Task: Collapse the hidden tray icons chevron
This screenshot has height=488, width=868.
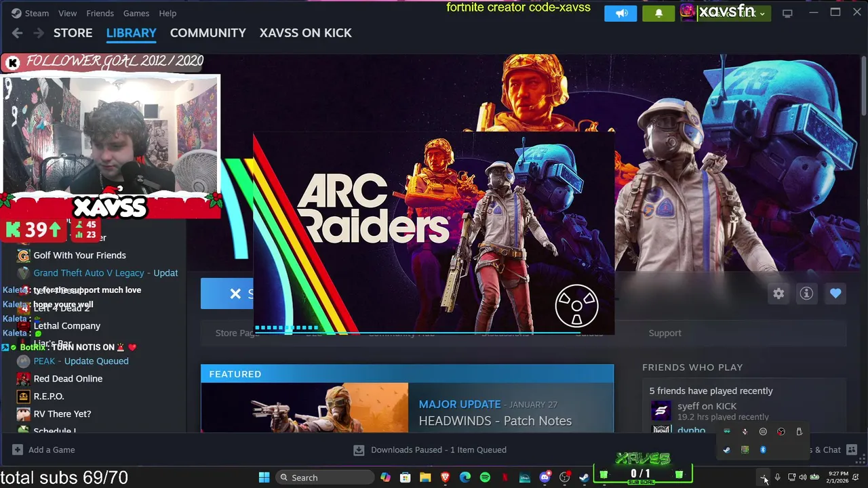Action: [764, 478]
